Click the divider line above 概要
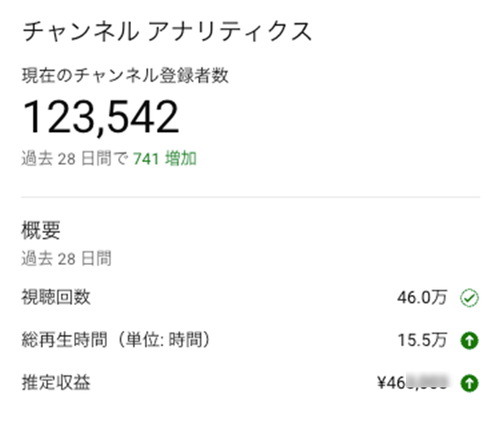The height and width of the screenshot is (433, 504). coord(251,197)
